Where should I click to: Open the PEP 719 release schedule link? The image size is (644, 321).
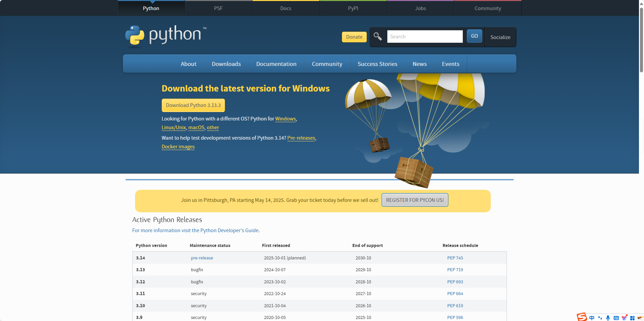(x=455, y=270)
